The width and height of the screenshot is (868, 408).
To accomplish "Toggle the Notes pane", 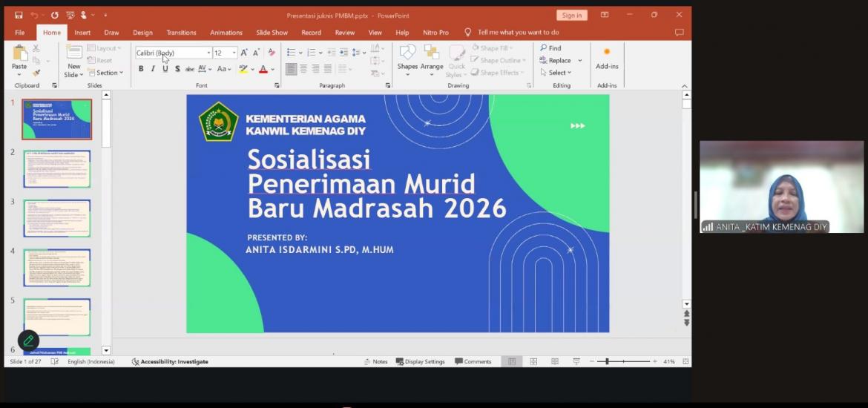I will [376, 361].
